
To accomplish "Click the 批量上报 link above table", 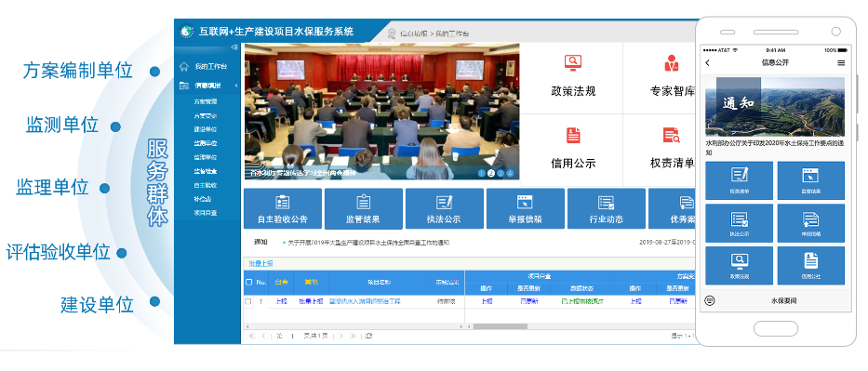I will click(x=260, y=264).
